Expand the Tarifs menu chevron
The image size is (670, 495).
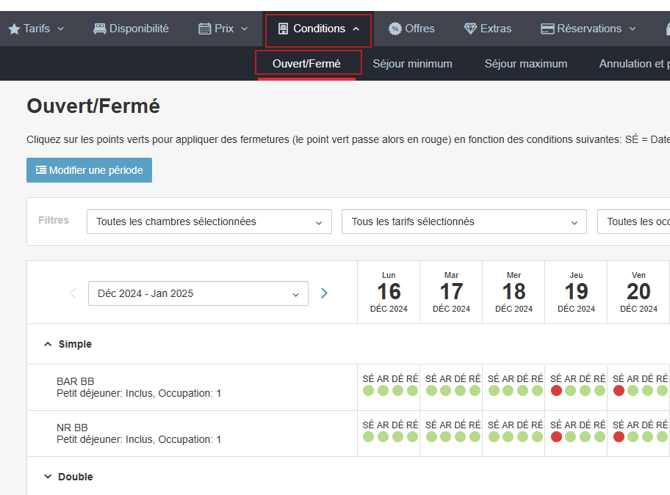coord(61,29)
